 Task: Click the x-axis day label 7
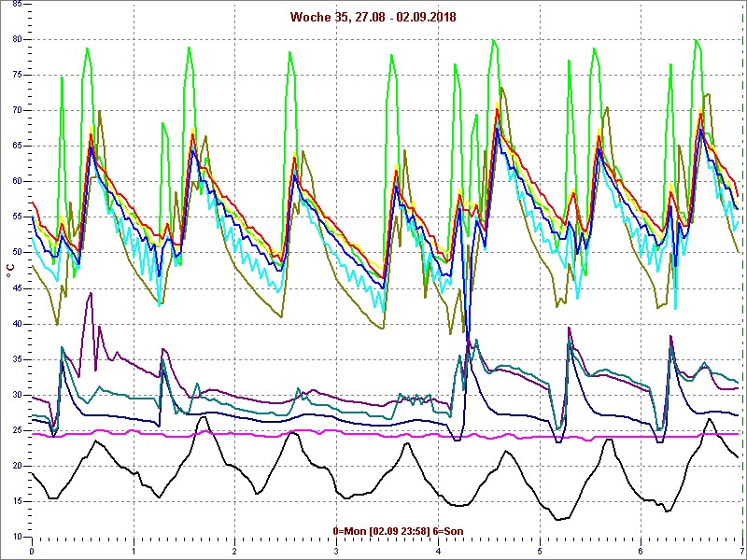(741, 552)
